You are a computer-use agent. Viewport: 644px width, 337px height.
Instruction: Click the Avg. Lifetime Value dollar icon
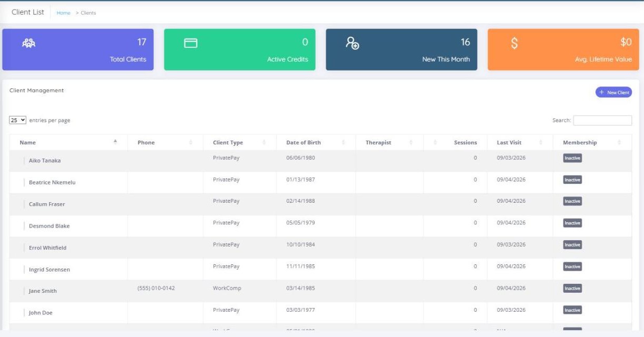pos(514,43)
